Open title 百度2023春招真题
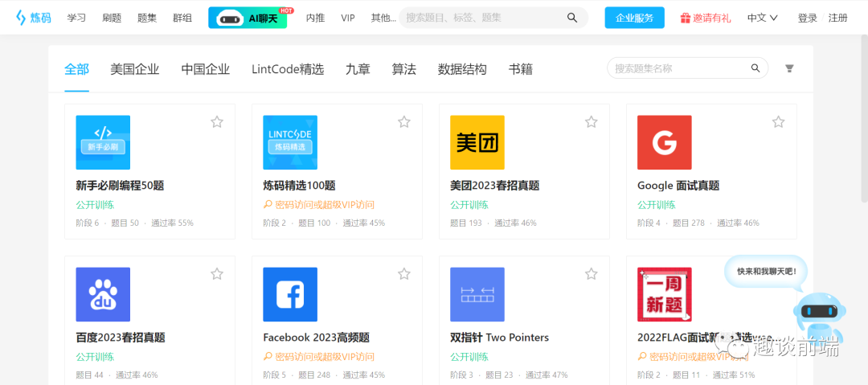 click(120, 338)
